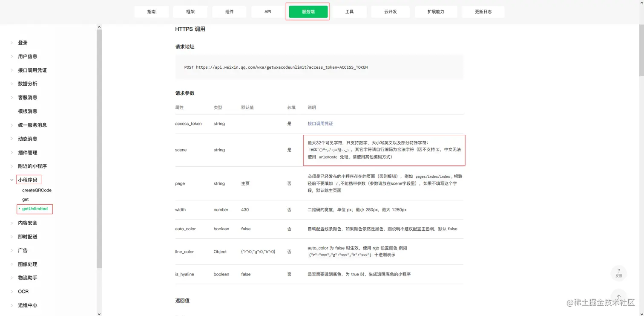Expand the OCR chevron

[12, 292]
